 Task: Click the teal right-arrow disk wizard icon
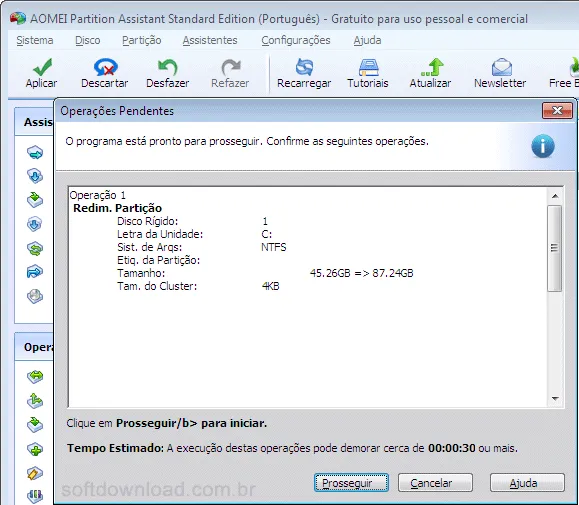(35, 152)
